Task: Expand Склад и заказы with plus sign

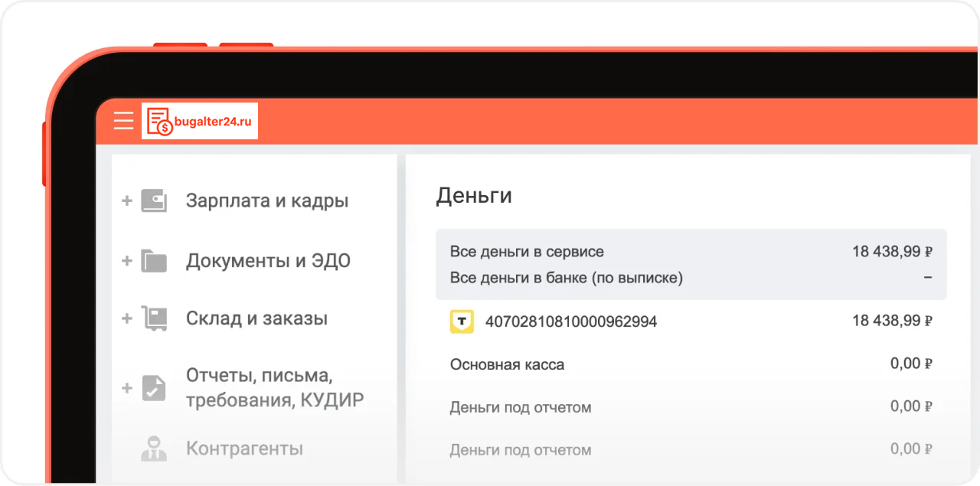Action: 127,318
